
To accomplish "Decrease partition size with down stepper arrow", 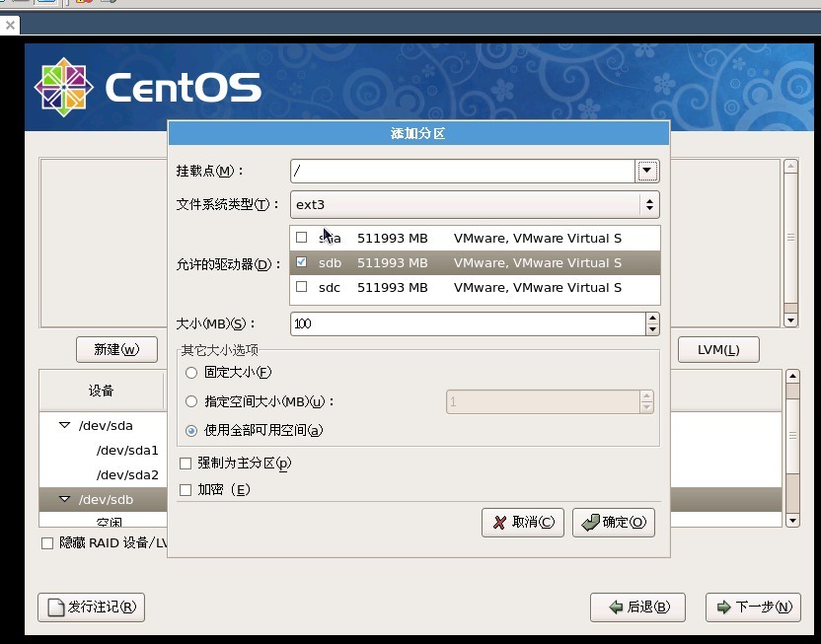I will (652, 329).
